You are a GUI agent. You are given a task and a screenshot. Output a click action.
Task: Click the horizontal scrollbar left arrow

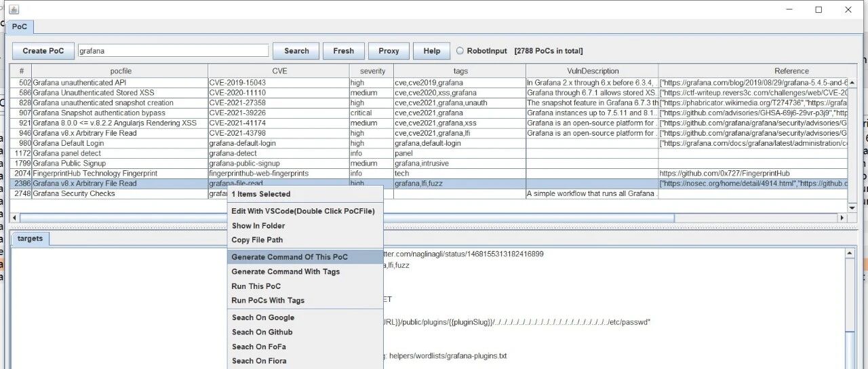(15, 218)
